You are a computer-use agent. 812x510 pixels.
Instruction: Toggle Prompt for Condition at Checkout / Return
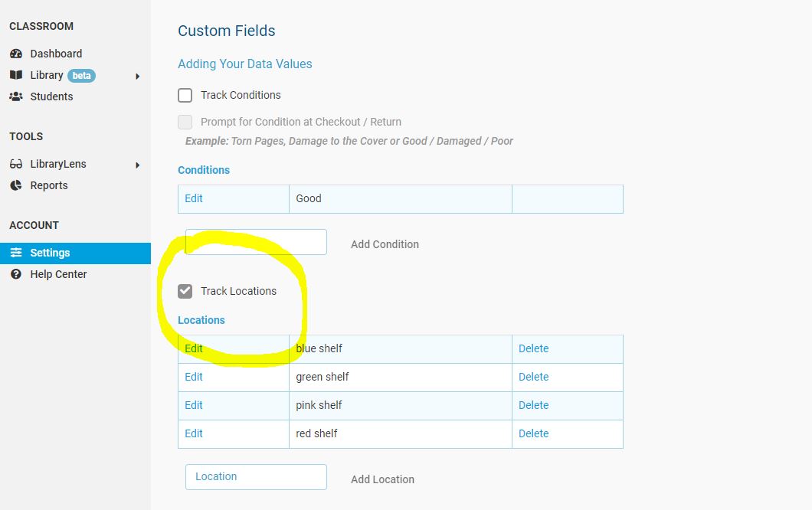[x=184, y=121]
